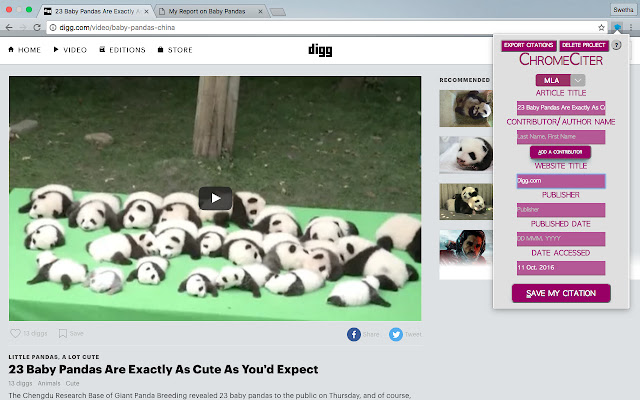The image size is (640, 400).
Task: Open the Chrome three-dot menu
Action: [x=631, y=26]
